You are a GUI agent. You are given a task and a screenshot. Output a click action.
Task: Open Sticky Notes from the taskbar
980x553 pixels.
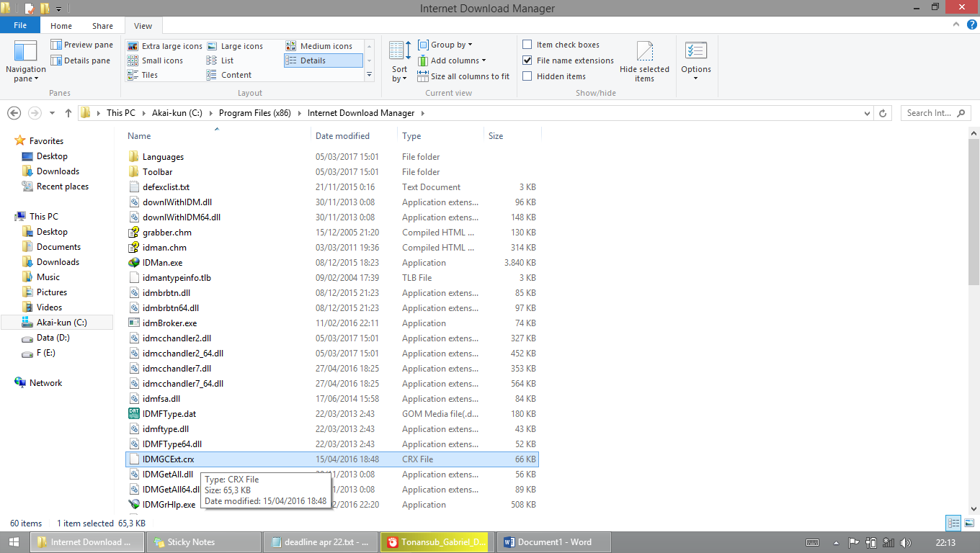[204, 542]
